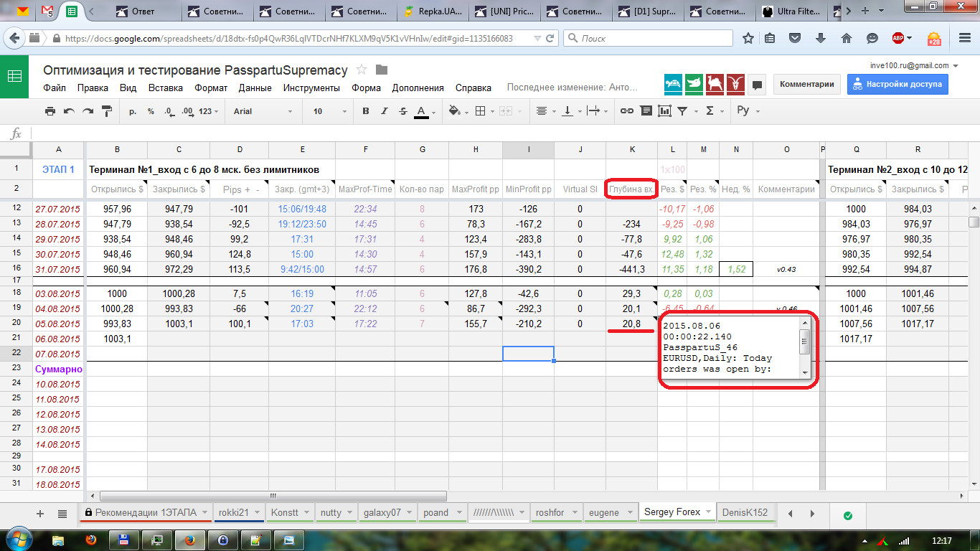
Task: Switch to the rokki21 sheet tab
Action: 239,513
